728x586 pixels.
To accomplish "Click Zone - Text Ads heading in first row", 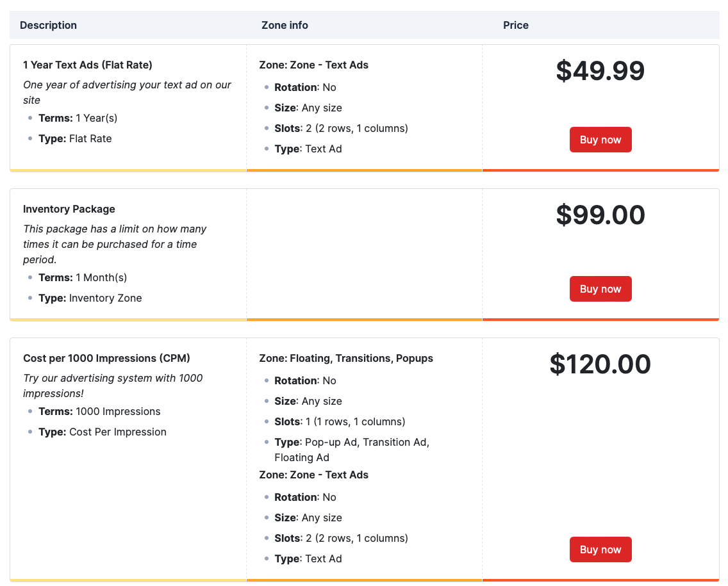I will click(x=314, y=65).
